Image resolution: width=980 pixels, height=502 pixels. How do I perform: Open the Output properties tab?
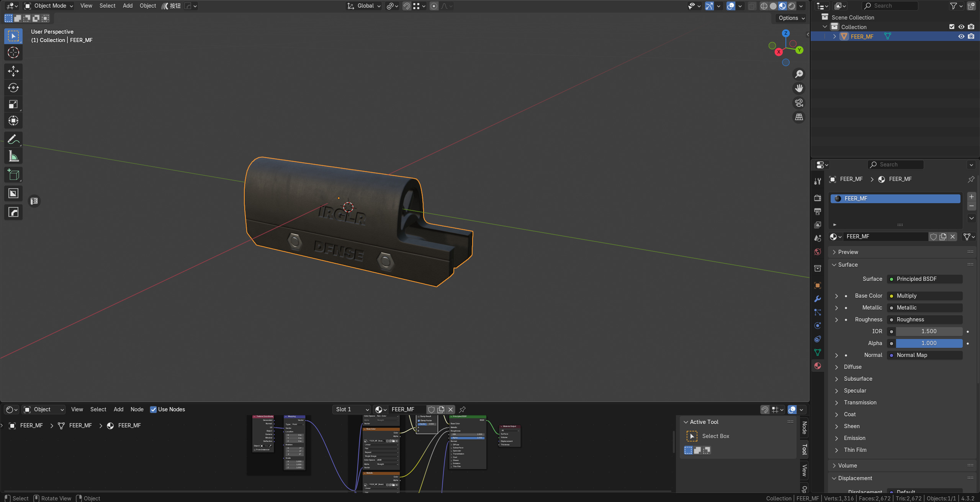tap(818, 211)
